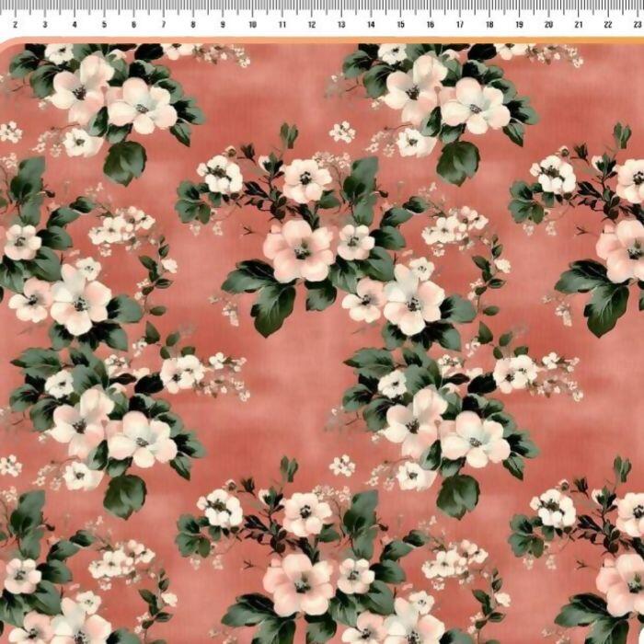Viewport: 644px width, 644px height.
Task: Select the 14 mark on the ruler
Action: pos(371,25)
